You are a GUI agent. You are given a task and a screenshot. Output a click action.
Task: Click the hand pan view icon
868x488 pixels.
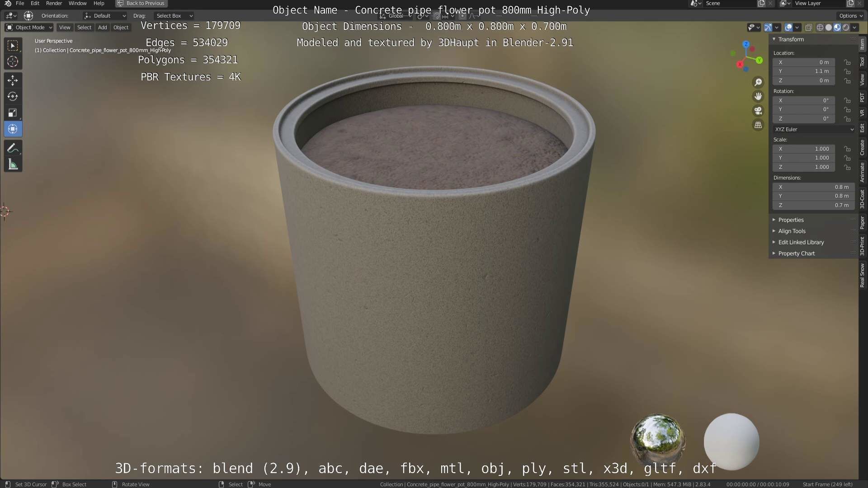pos(758,96)
